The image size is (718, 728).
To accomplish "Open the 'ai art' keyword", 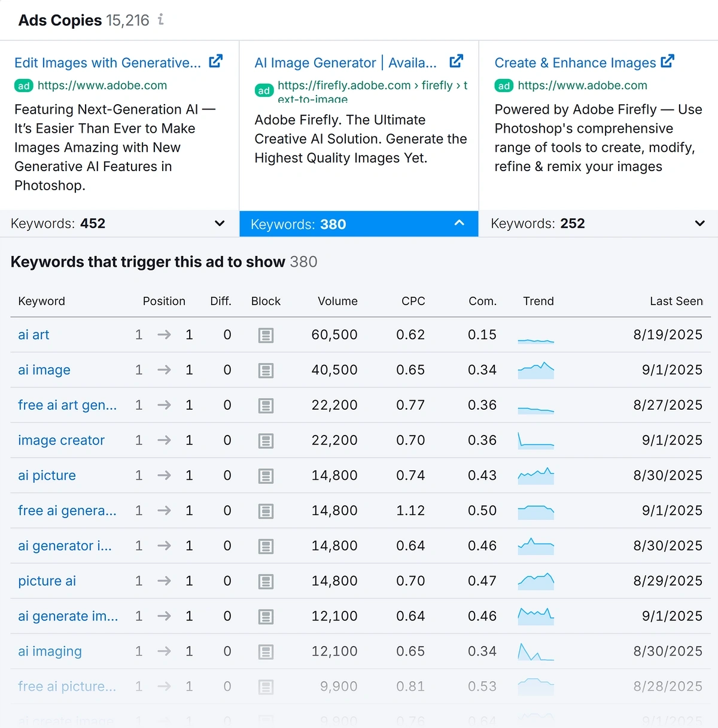I will [34, 335].
